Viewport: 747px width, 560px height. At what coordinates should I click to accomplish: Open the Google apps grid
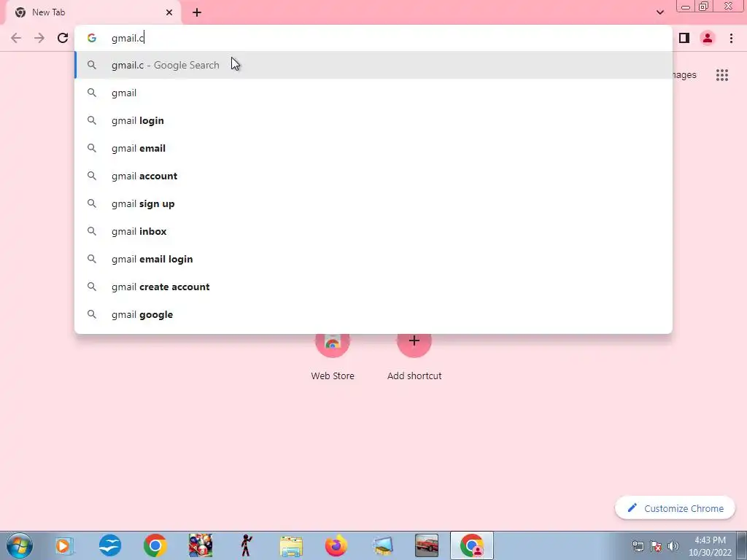(721, 75)
